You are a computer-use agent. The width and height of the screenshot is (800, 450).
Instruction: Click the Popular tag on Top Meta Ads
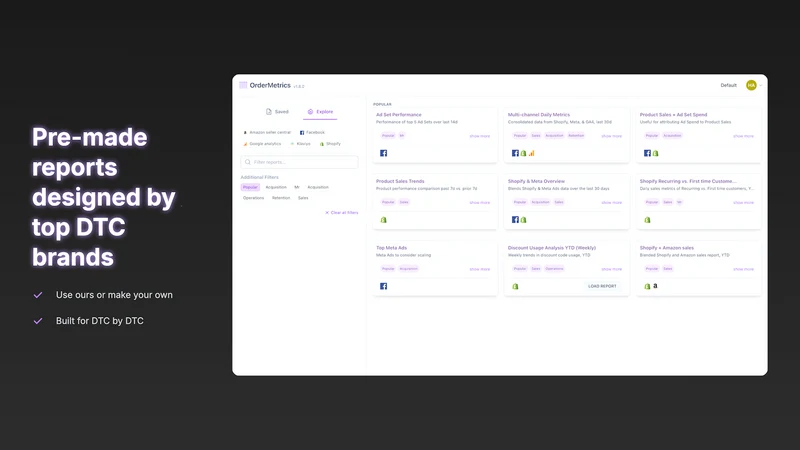(388, 269)
